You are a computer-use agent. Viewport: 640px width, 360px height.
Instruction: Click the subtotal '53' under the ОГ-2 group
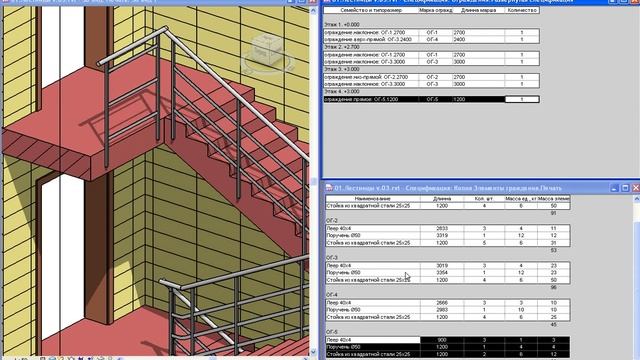[x=553, y=250]
